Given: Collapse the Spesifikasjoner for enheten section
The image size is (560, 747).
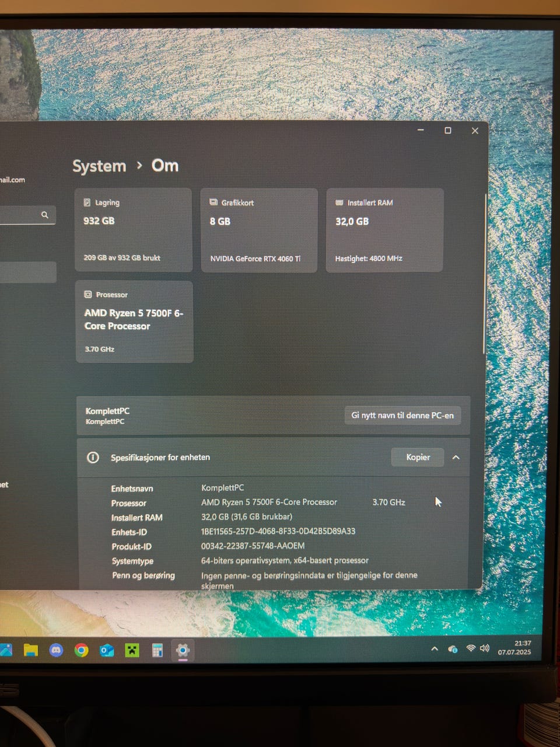Looking at the screenshot, I should (456, 458).
